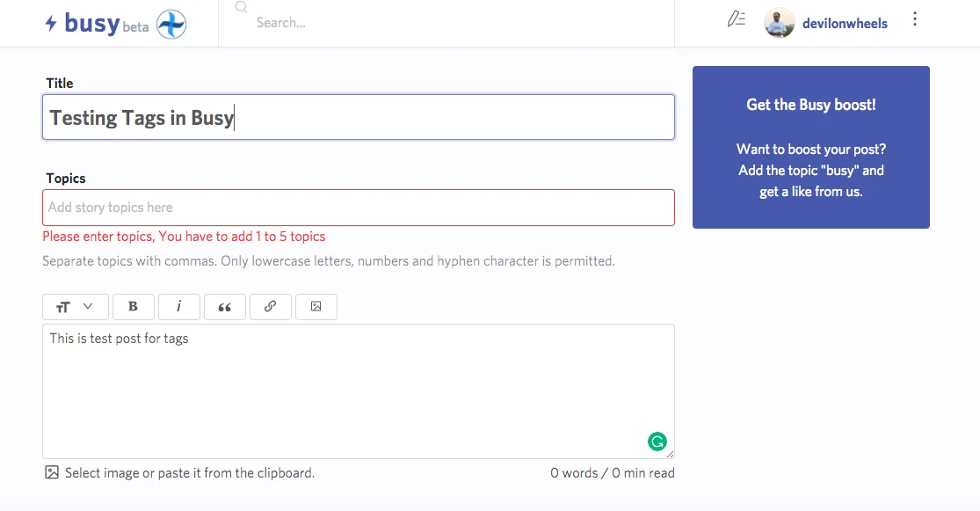Click inside the post body text area

pos(359,391)
